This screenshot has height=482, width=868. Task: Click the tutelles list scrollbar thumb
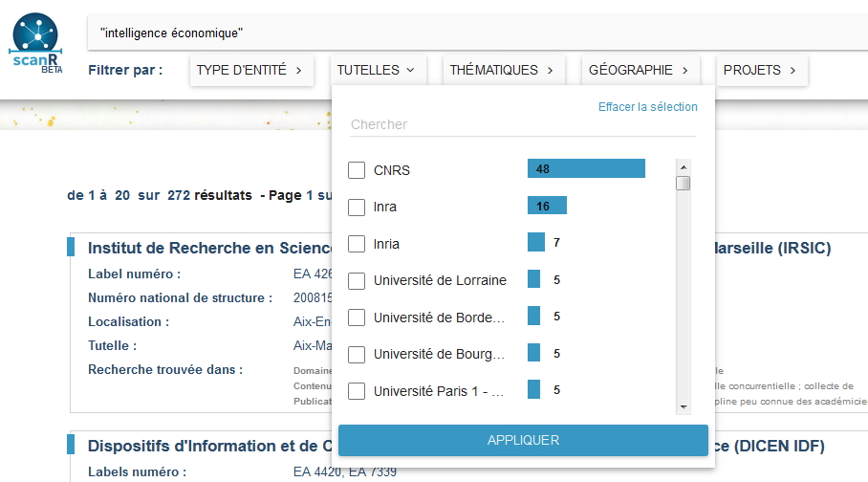point(684,183)
